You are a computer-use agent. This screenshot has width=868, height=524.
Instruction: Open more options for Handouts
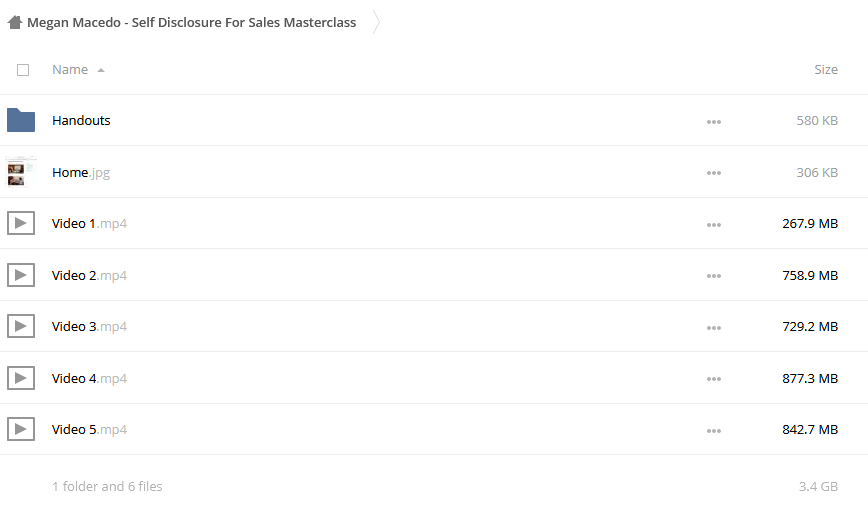pos(714,122)
